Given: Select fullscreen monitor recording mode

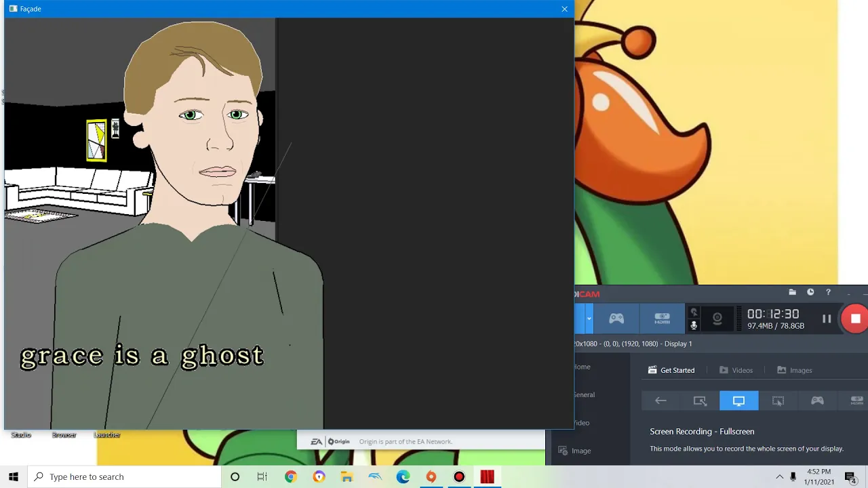Looking at the screenshot, I should tap(738, 401).
